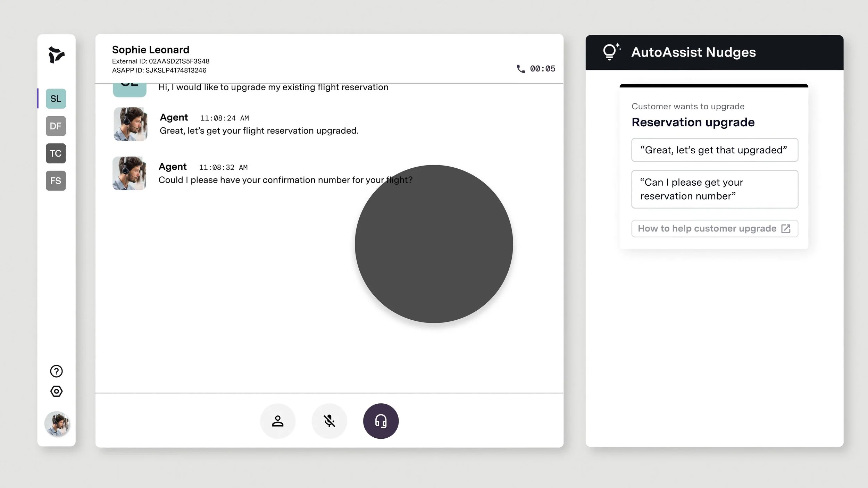This screenshot has height=488, width=868.
Task: Switch to SL conversation tab
Action: click(56, 99)
